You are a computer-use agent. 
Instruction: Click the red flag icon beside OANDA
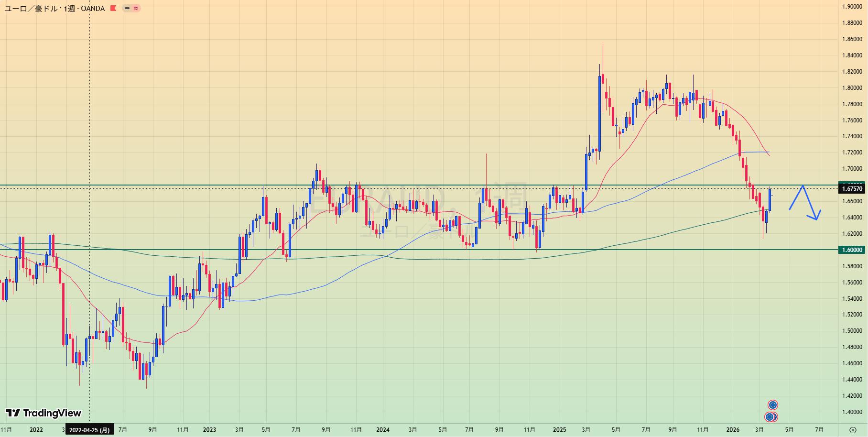coord(113,8)
